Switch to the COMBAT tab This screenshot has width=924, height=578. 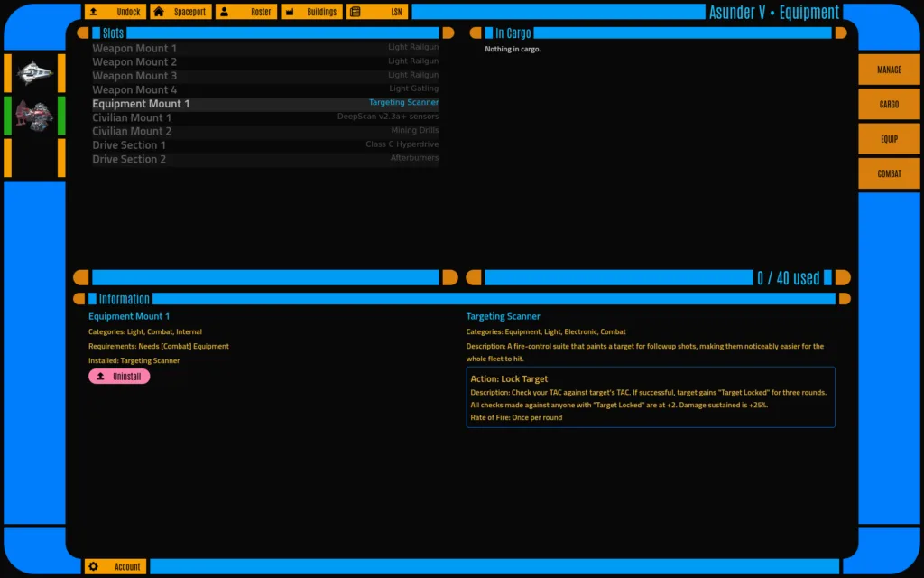(x=889, y=174)
